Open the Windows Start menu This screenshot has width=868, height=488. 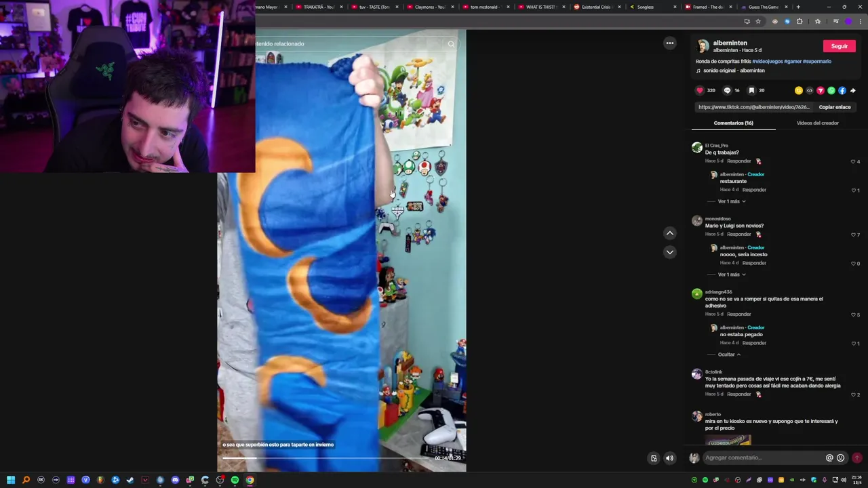[x=11, y=480]
